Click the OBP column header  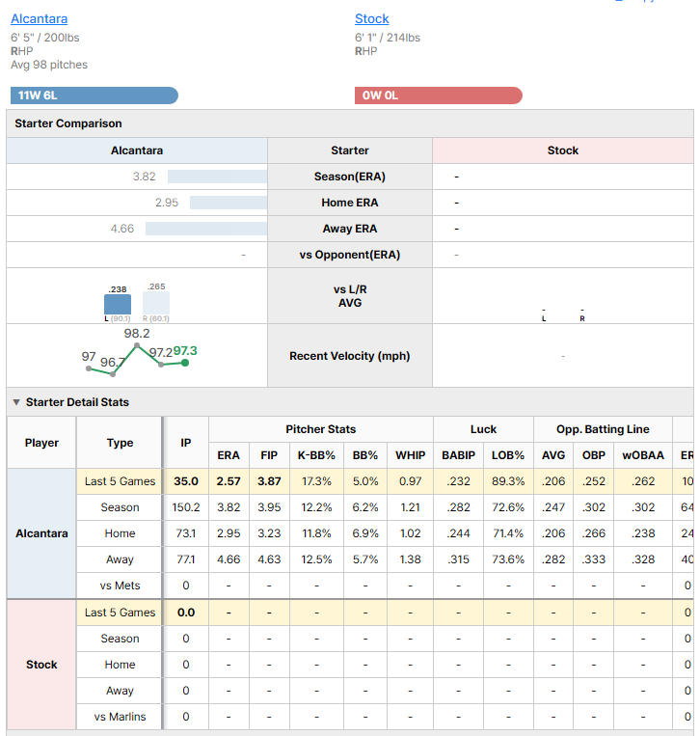coord(594,455)
